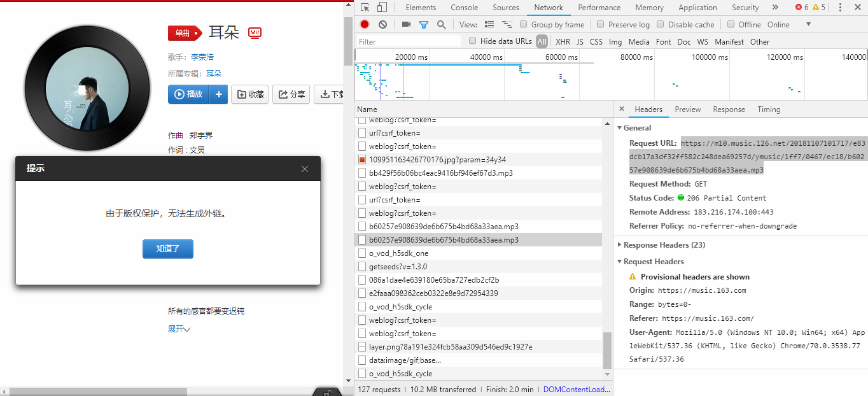The width and height of the screenshot is (868, 396).
Task: Enable the Preserve log option
Action: (x=600, y=24)
